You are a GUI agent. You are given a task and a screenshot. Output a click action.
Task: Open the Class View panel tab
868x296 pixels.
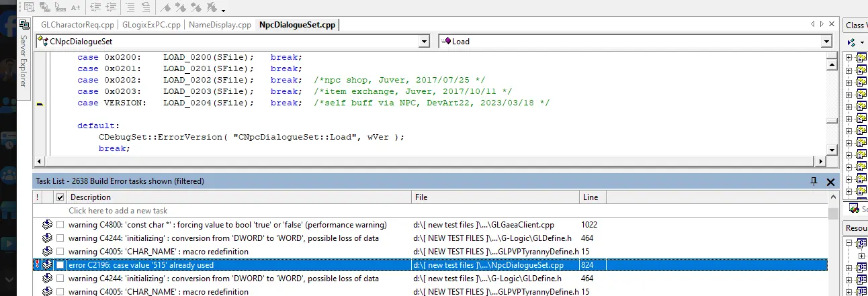pos(855,26)
